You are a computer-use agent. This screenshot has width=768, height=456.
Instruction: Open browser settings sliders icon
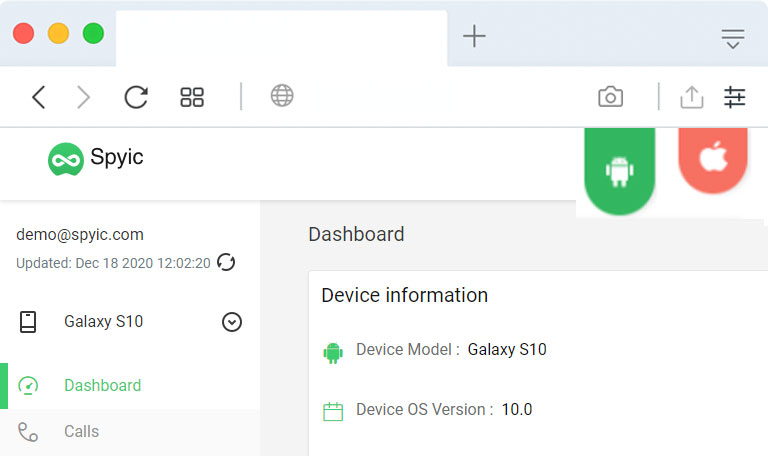tap(735, 97)
